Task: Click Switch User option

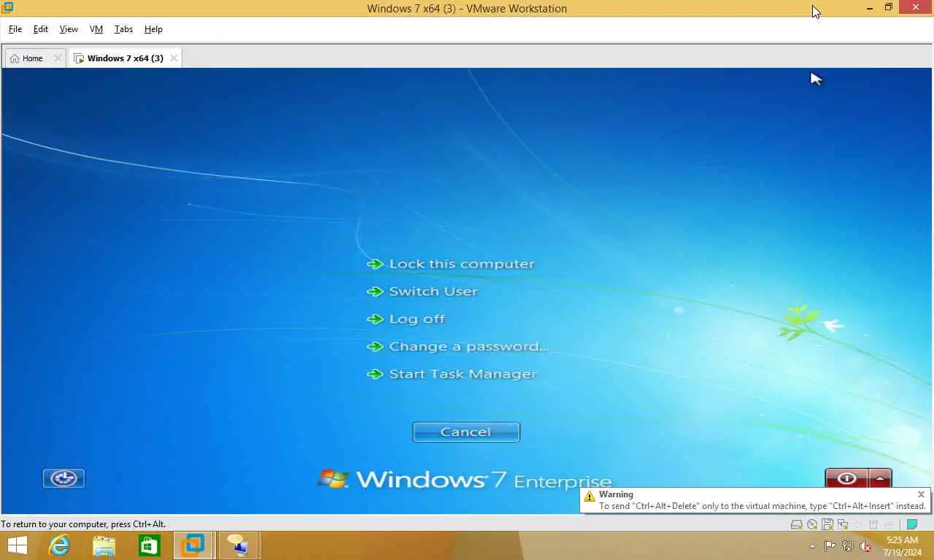Action: [x=433, y=292]
